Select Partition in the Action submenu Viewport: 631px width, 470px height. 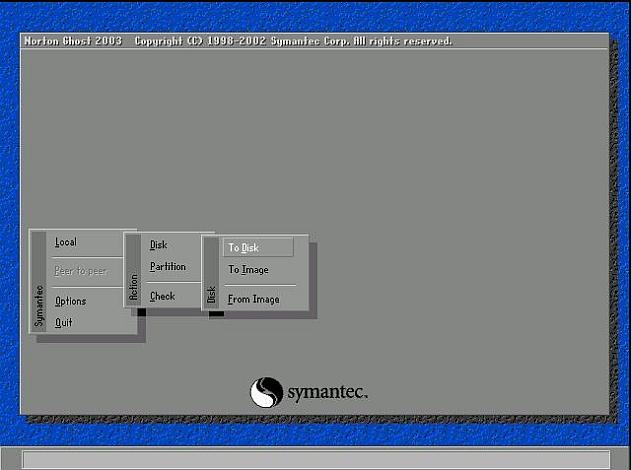(x=168, y=266)
